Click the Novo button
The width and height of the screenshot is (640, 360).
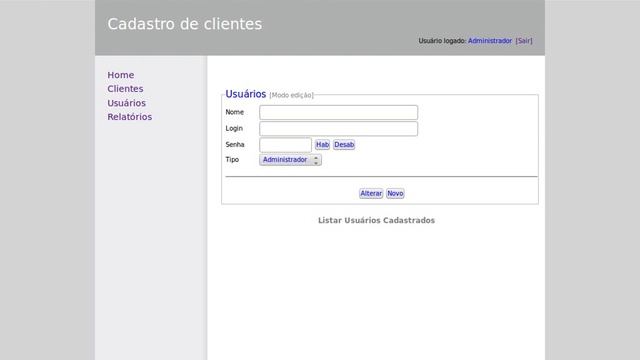(395, 193)
